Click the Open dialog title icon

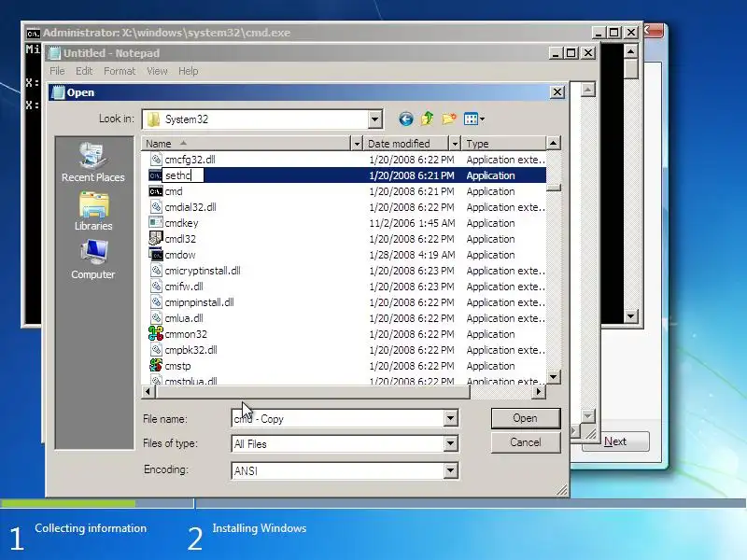[58, 91]
